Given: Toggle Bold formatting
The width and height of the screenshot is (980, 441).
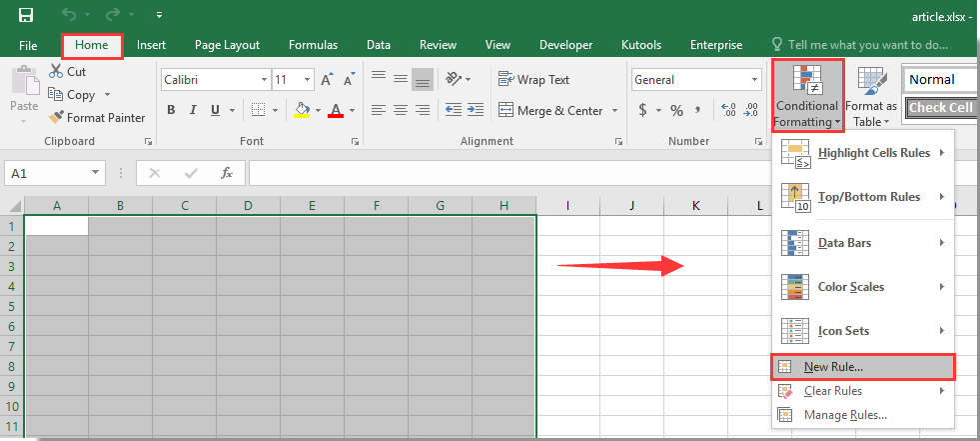Looking at the screenshot, I should tap(172, 110).
